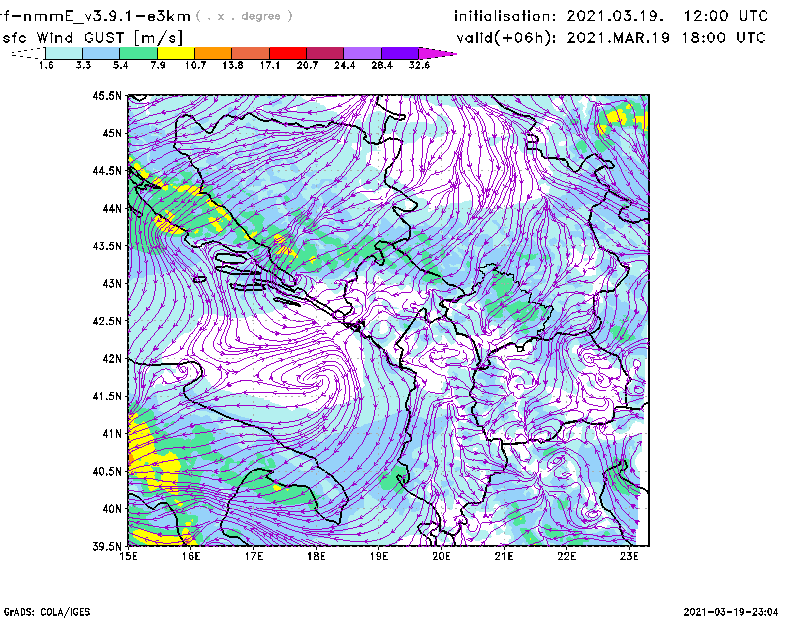
Task: Click the 21E longitude label
Action: (x=504, y=556)
